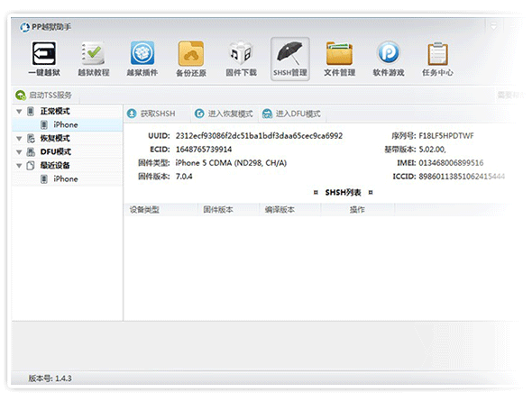Collapse the 最近设备 tree node

click(19, 166)
